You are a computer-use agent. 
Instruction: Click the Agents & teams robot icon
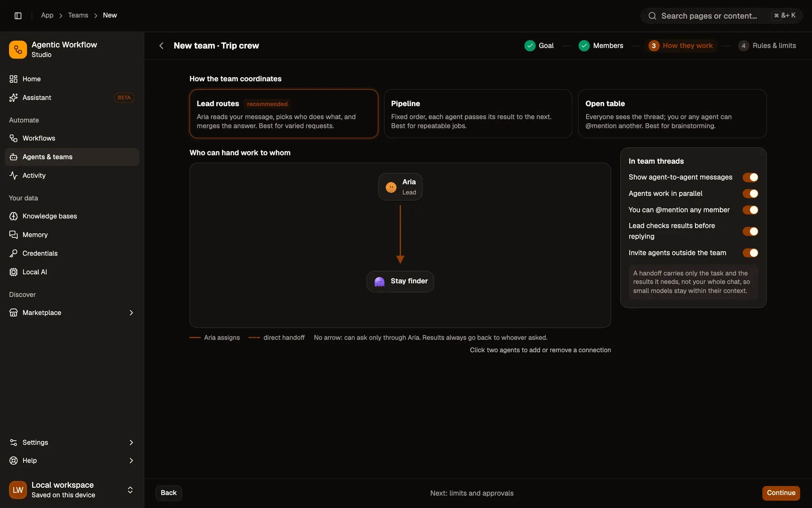13,157
